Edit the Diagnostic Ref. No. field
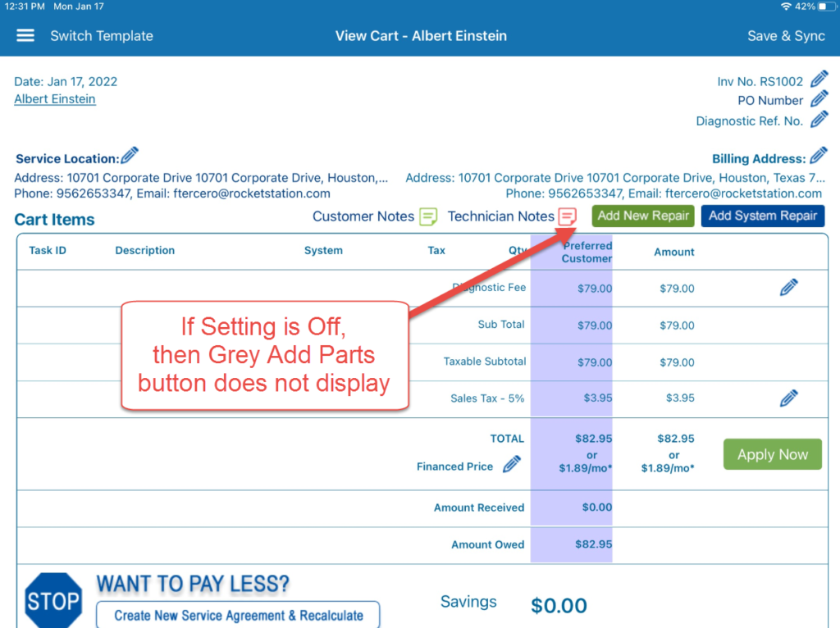 point(819,120)
